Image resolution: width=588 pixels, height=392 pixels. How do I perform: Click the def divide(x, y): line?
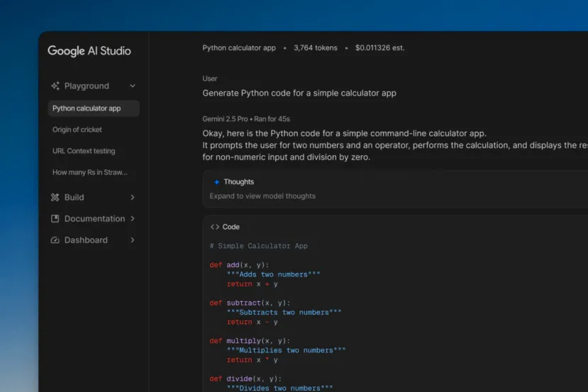[245, 379]
